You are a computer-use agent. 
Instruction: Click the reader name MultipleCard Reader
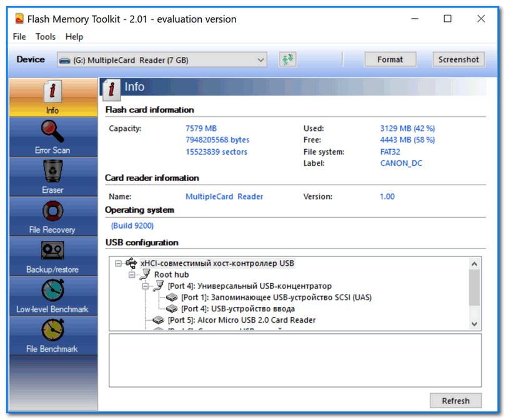(x=224, y=197)
